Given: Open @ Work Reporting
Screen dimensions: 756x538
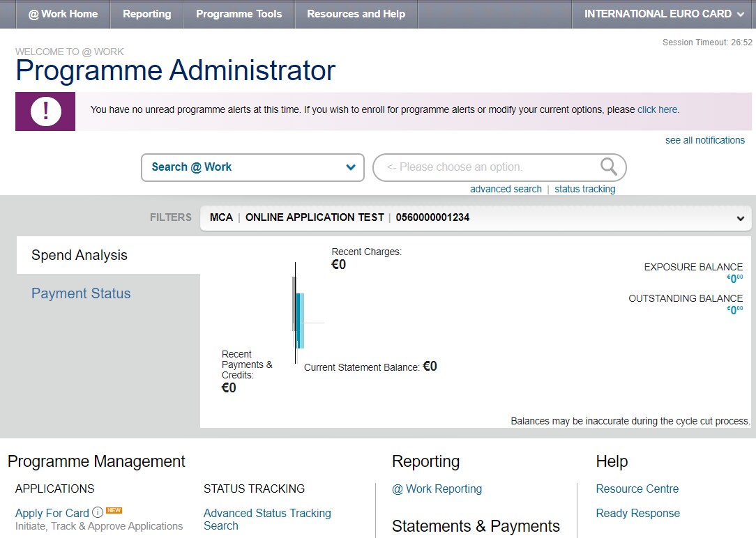Looking at the screenshot, I should coord(437,489).
